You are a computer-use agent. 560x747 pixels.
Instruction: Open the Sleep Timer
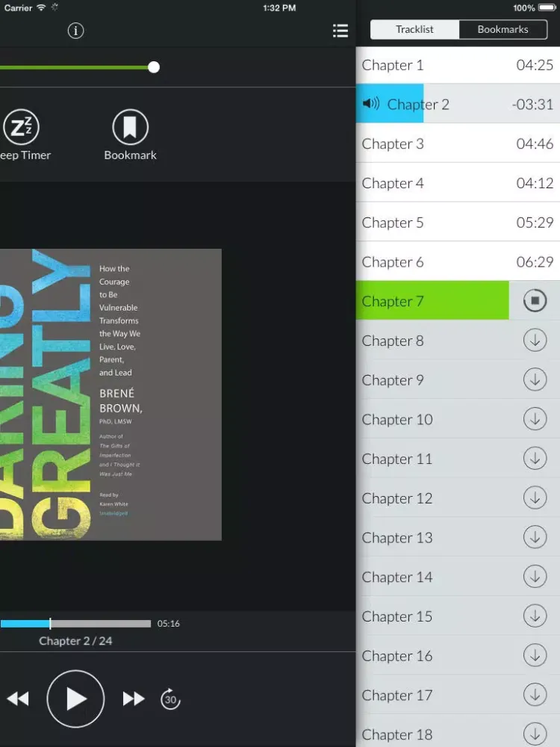[x=21, y=136]
